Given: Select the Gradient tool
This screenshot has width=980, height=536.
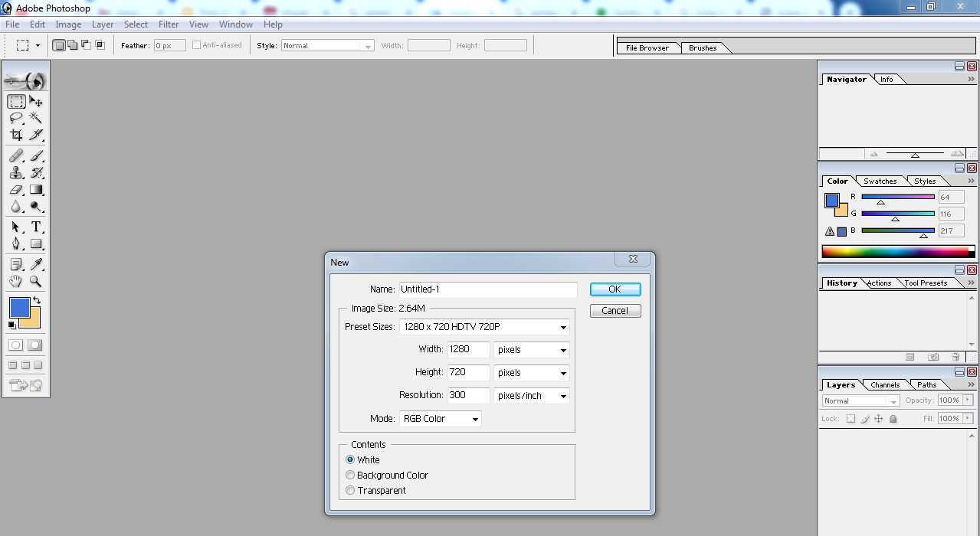Looking at the screenshot, I should click(x=36, y=189).
